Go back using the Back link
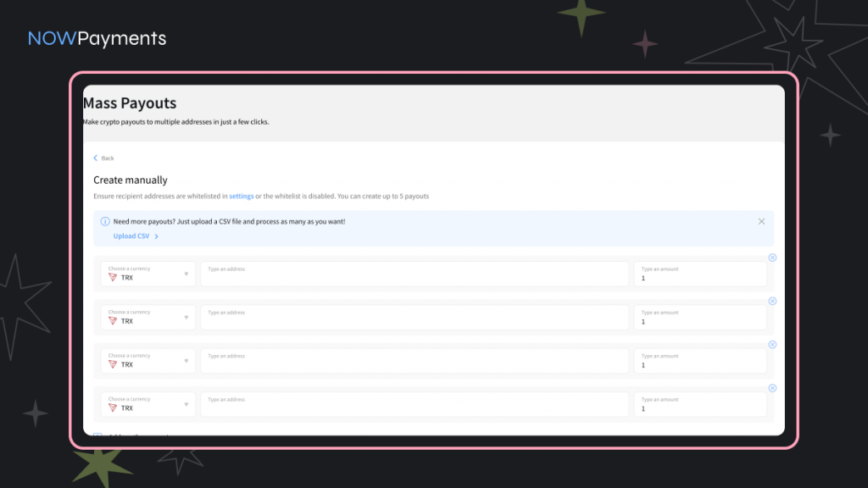This screenshot has height=488, width=868. 103,158
